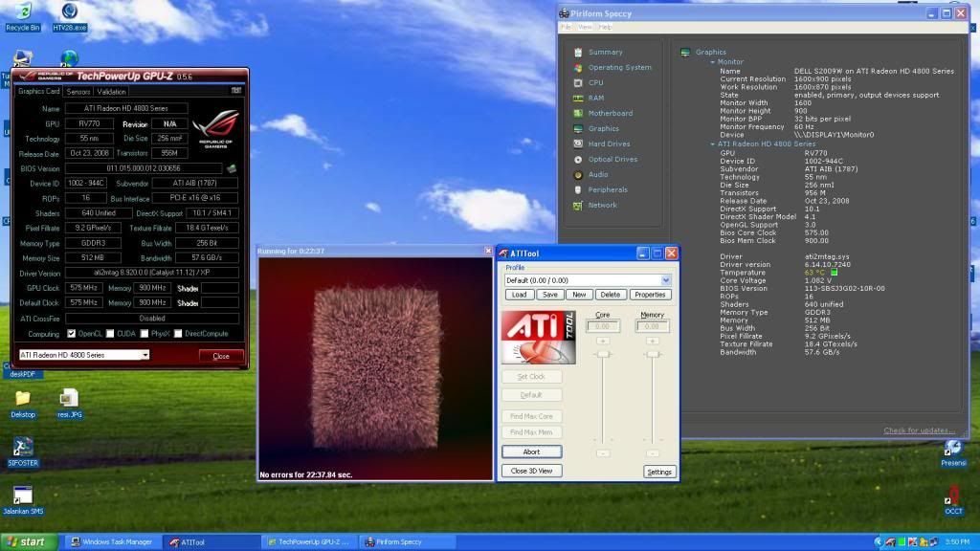Open ATITool Settings
The height and width of the screenshot is (551, 980).
coord(659,473)
